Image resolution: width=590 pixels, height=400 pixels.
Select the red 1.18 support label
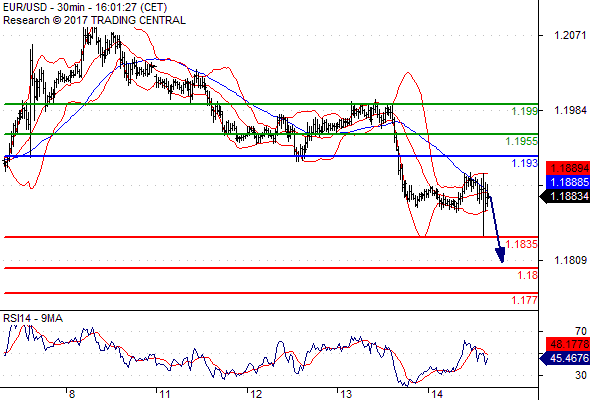[x=528, y=275]
